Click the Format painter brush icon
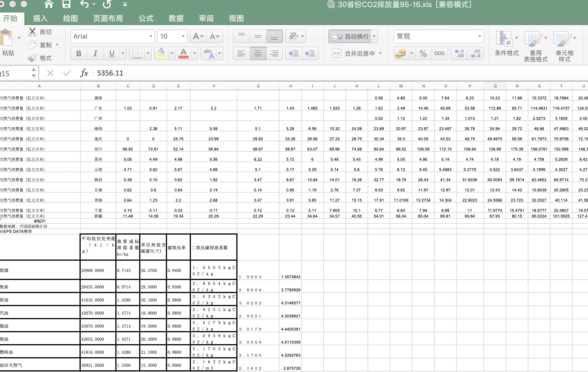The height and width of the screenshot is (372, 588). point(32,58)
